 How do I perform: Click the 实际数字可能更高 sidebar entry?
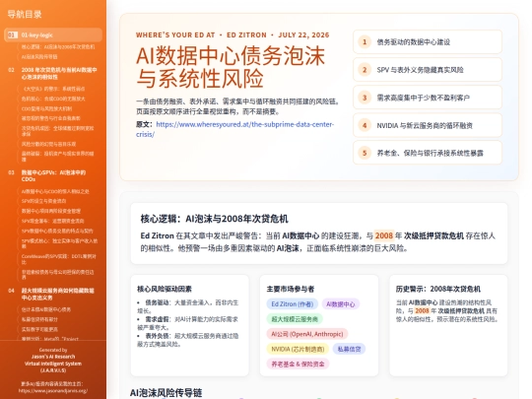(x=39, y=329)
